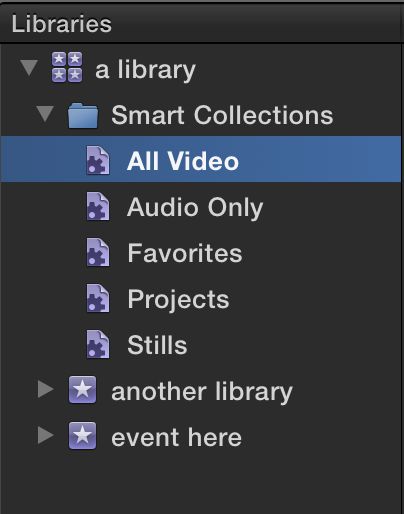This screenshot has width=404, height=514.
Task: Expand the event here item
Action: click(46, 436)
